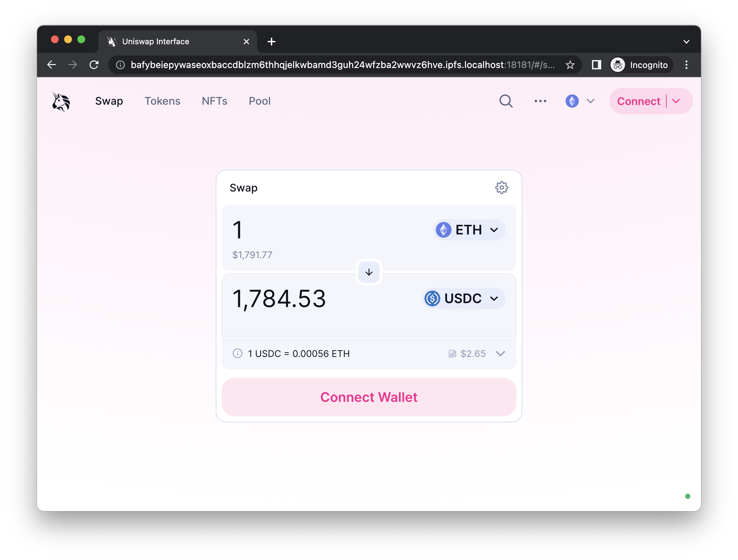Bookmark this page with the star
Screen dimensions: 738x560
click(570, 65)
